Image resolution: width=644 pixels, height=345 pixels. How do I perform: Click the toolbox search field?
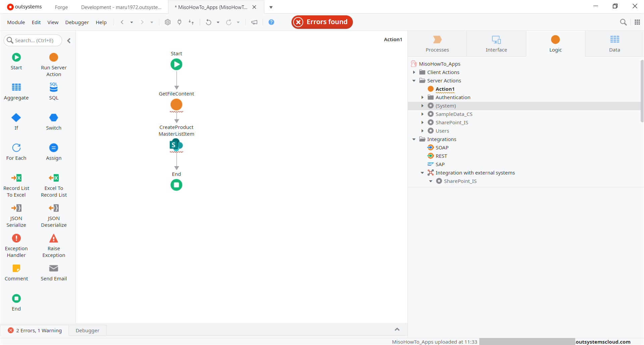coord(33,41)
